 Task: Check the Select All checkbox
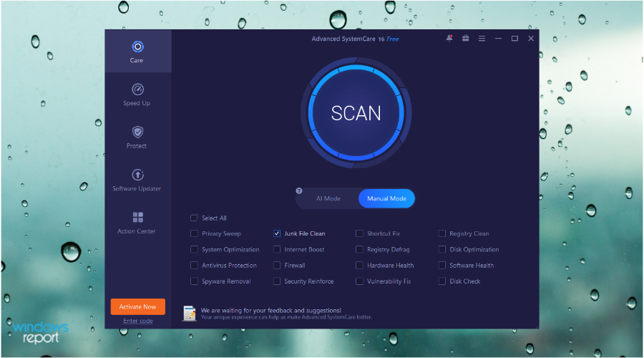point(194,218)
